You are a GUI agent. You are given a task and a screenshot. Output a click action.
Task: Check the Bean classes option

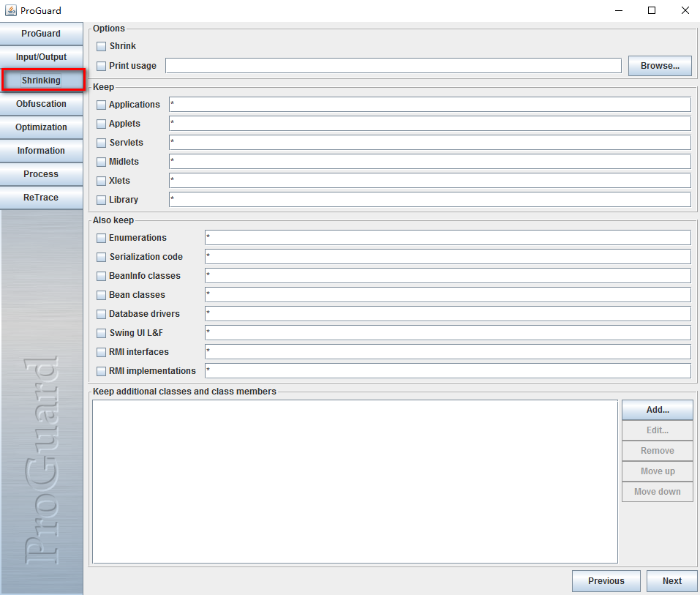102,295
